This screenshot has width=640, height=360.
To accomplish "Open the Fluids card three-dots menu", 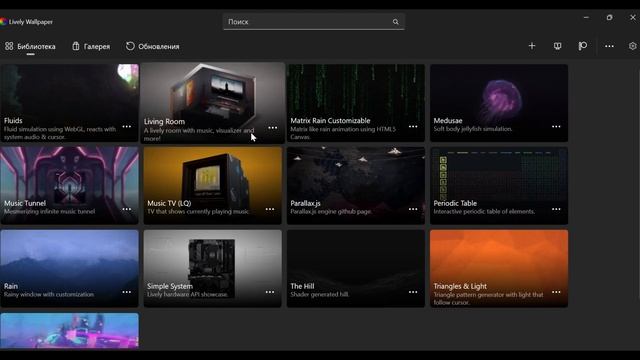I will point(127,127).
